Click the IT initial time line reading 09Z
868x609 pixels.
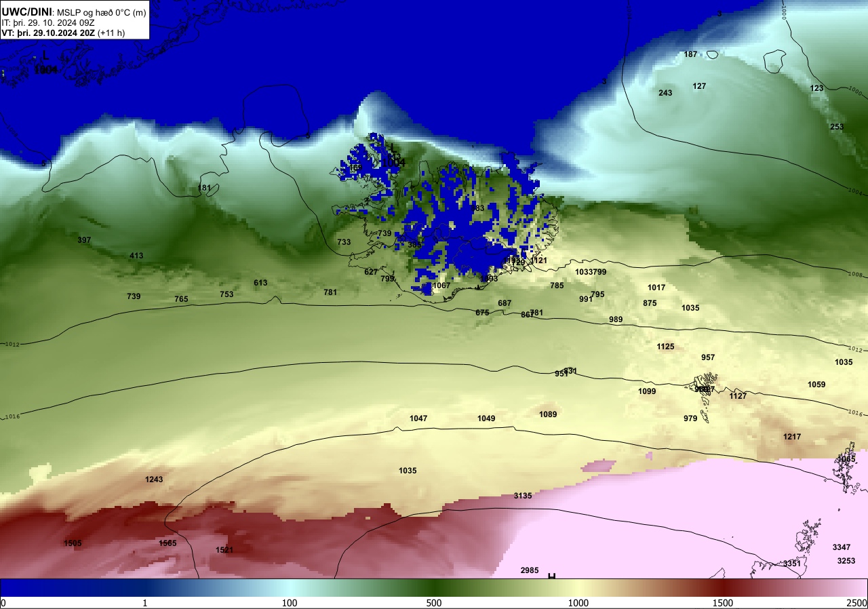coord(49,22)
